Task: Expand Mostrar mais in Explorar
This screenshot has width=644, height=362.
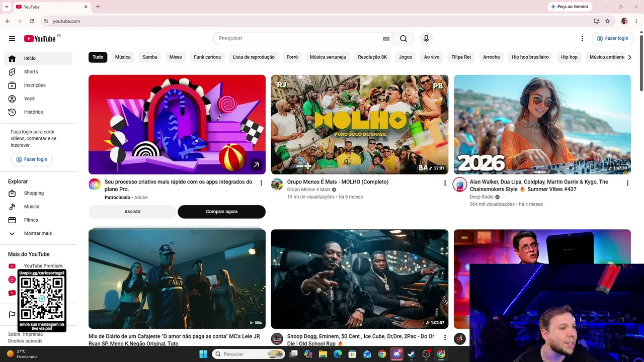Action: (x=38, y=233)
